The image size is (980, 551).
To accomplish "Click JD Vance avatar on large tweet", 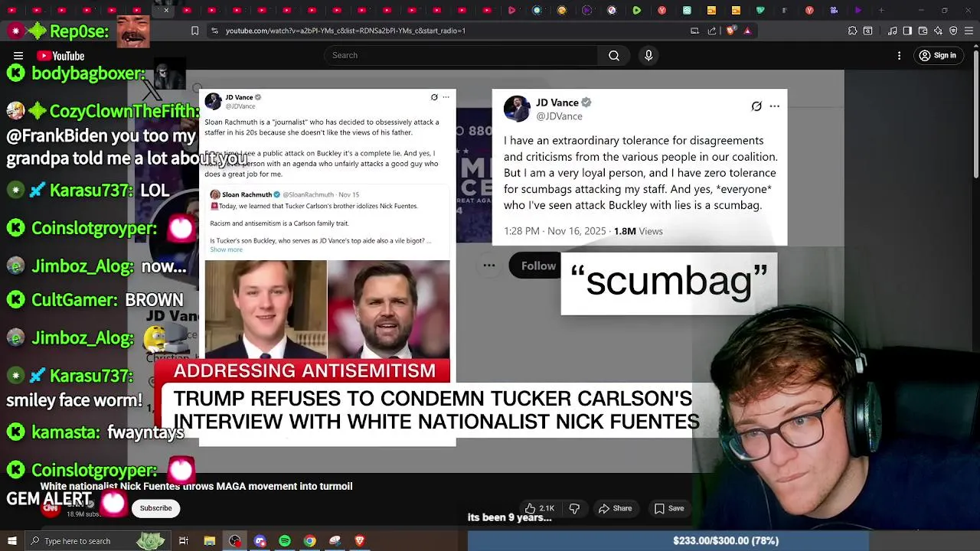I will tap(517, 109).
